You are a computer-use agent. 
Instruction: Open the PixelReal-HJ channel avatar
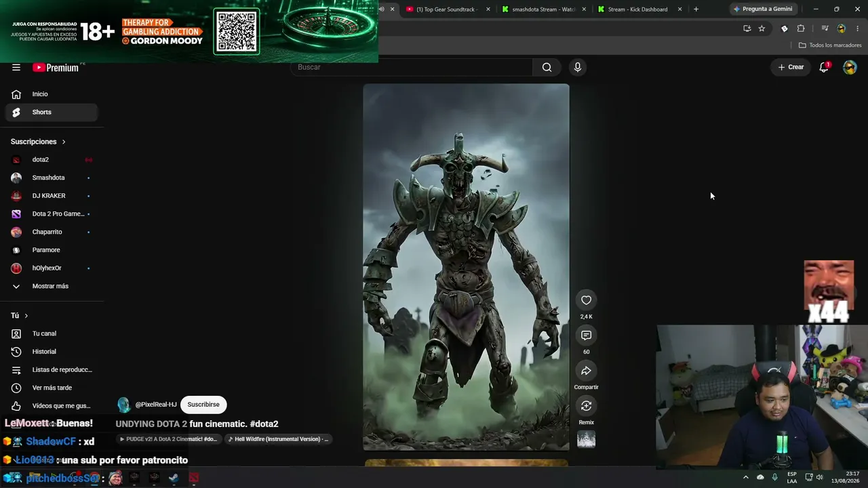click(x=123, y=405)
